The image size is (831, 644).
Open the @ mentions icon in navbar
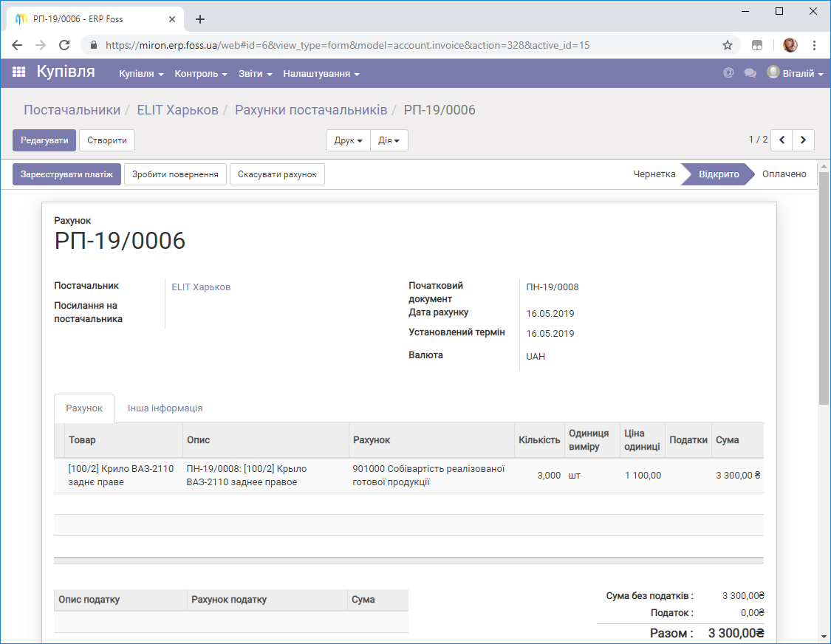(x=729, y=72)
